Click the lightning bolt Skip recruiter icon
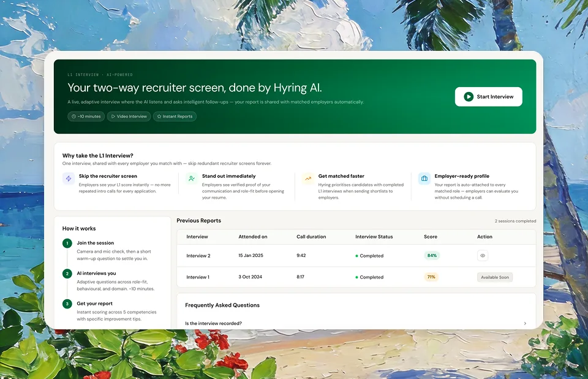588x379 pixels. pos(69,178)
